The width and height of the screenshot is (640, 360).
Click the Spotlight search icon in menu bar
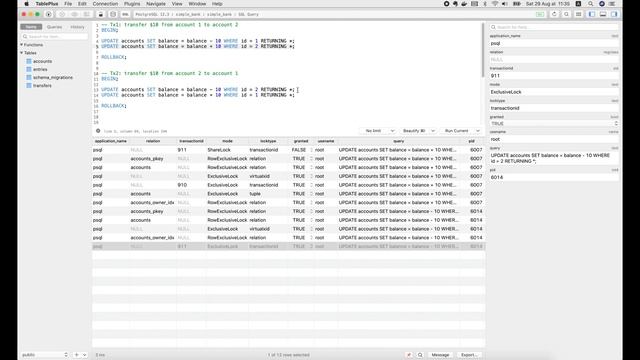pos(591,4)
